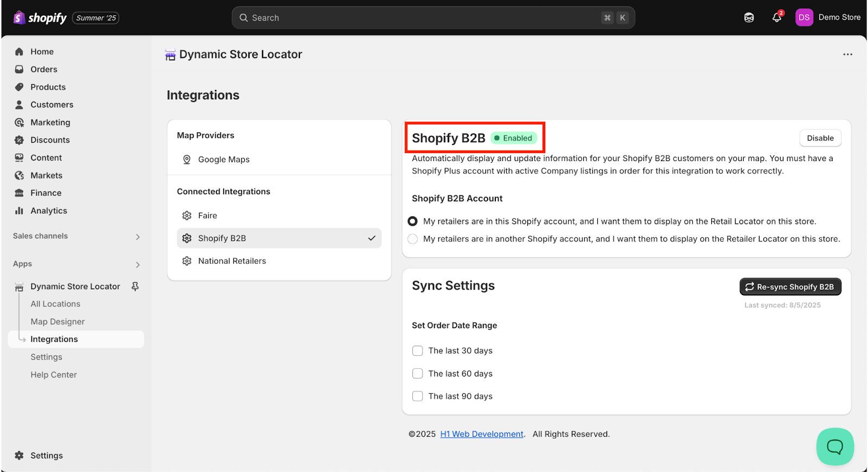Click the Google Maps location pin icon
The width and height of the screenshot is (868, 472).
click(x=187, y=160)
